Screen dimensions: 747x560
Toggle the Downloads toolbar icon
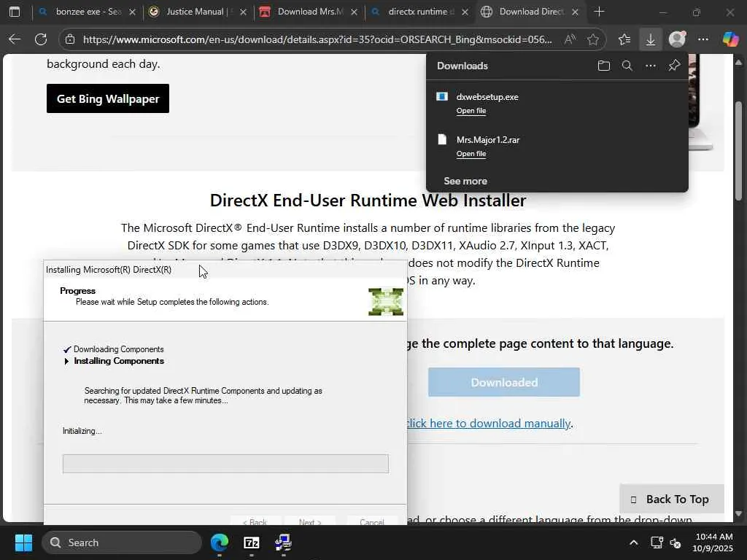pyautogui.click(x=650, y=39)
